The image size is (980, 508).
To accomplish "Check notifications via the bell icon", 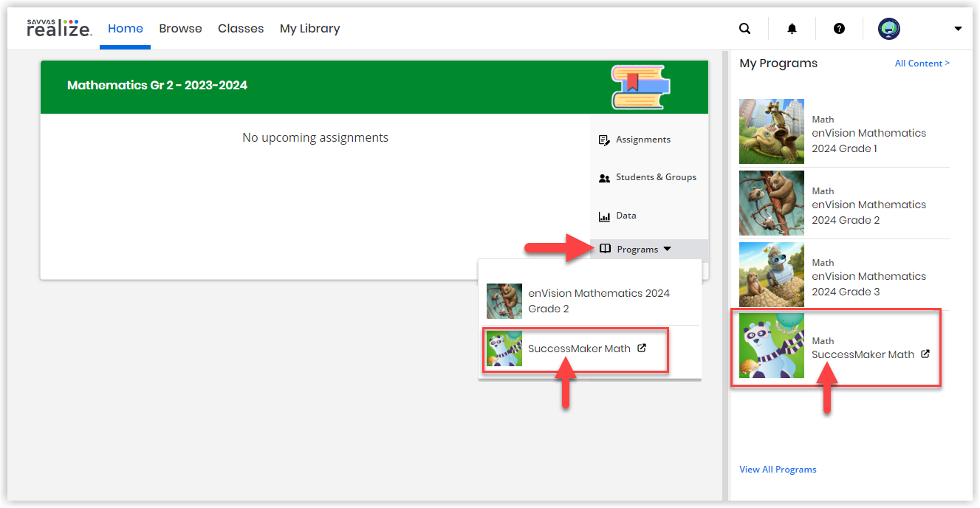I will coord(791,28).
